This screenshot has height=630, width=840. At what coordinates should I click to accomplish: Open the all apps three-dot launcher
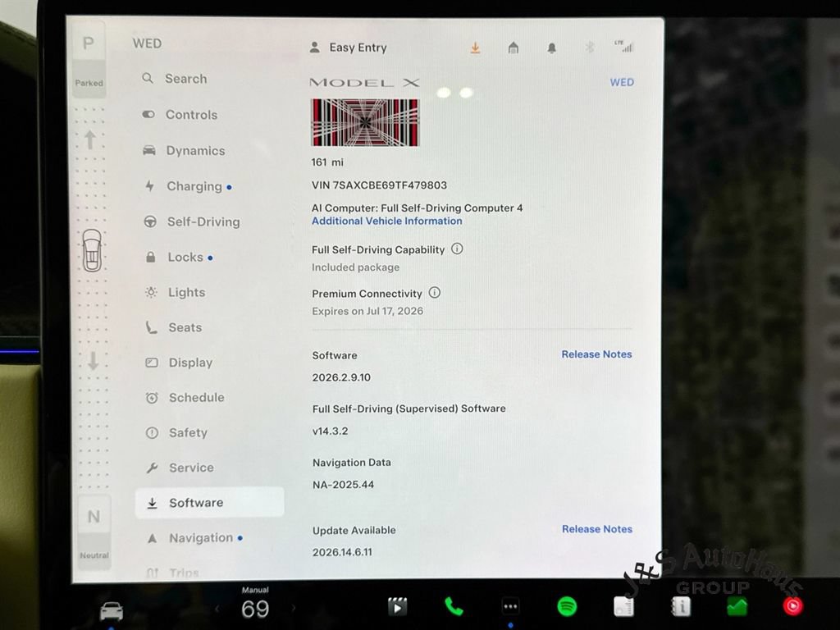pos(510,606)
